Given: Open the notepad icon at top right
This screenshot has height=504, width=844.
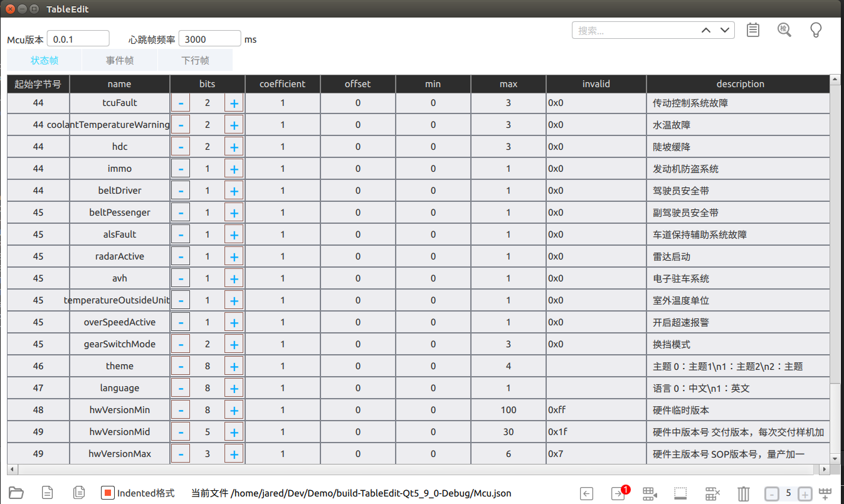Looking at the screenshot, I should [753, 30].
